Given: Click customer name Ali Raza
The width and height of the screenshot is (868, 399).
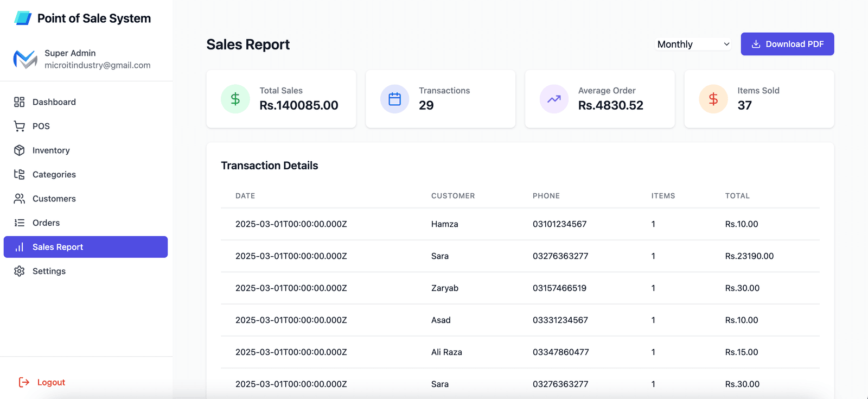Looking at the screenshot, I should (x=446, y=352).
